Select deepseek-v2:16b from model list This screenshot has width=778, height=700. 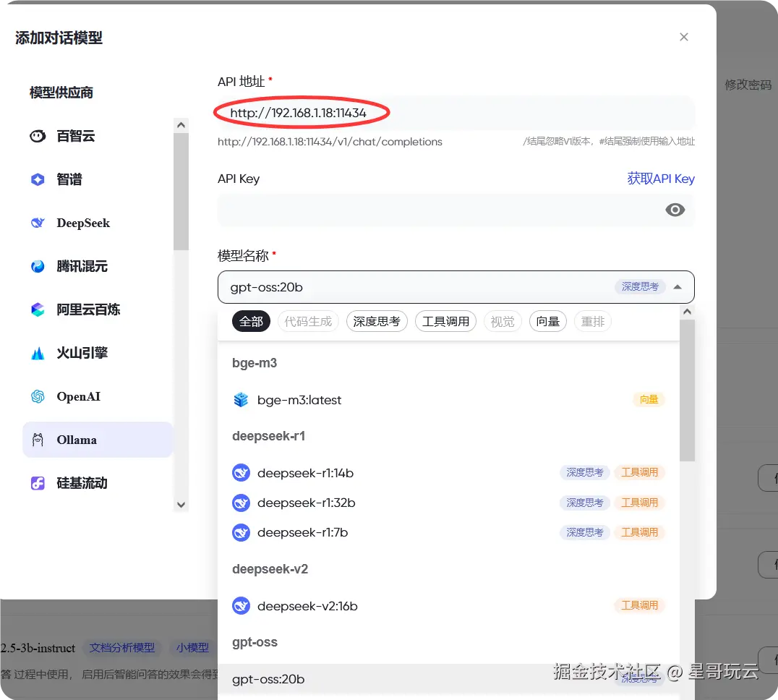click(448, 606)
